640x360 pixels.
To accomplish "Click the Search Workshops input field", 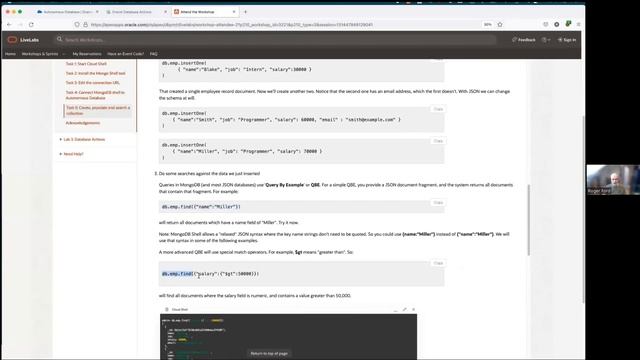I will click(x=276, y=40).
